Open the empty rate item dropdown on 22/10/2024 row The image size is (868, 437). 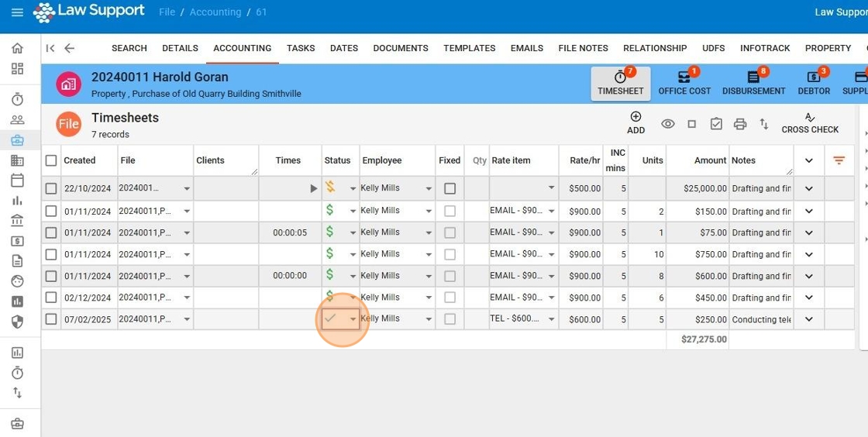tap(551, 188)
